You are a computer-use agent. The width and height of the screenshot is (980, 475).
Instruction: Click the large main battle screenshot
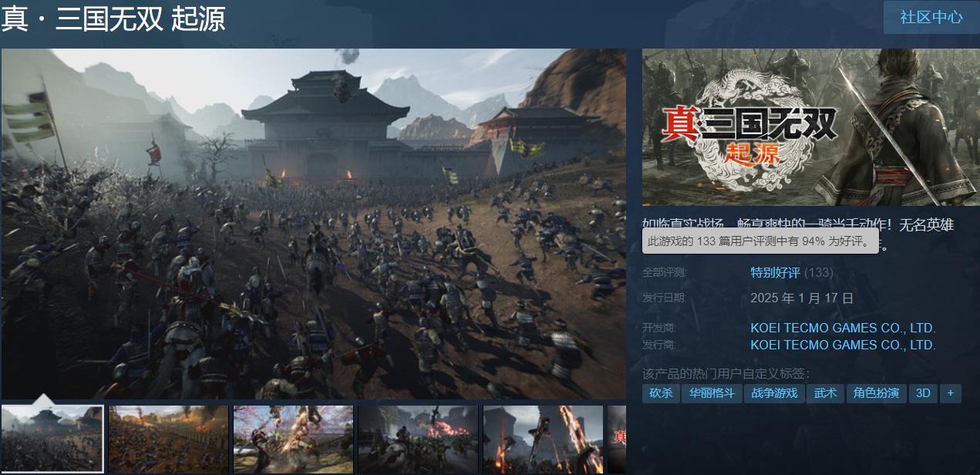pyautogui.click(x=313, y=224)
